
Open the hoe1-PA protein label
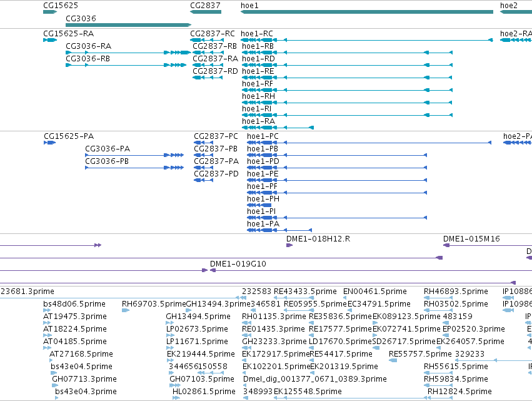263,224
